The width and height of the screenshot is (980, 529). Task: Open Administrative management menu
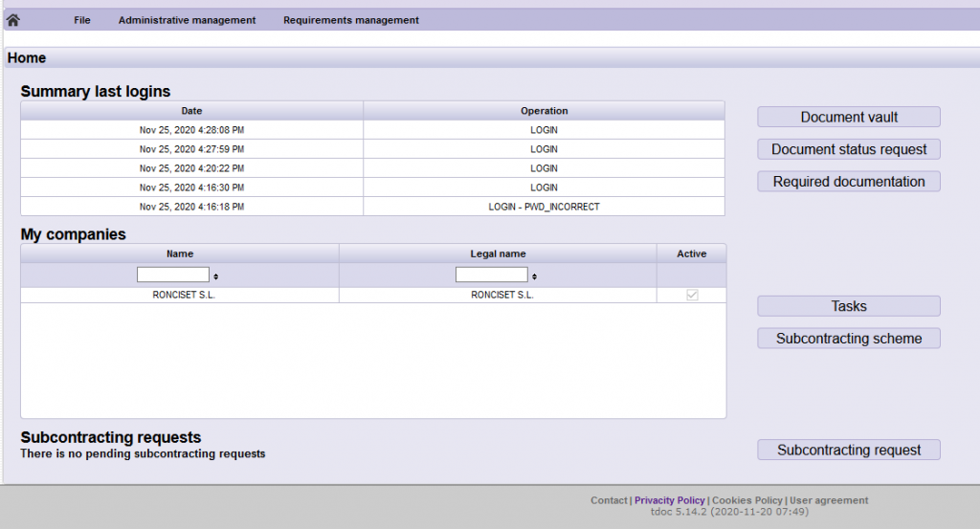[x=187, y=20]
